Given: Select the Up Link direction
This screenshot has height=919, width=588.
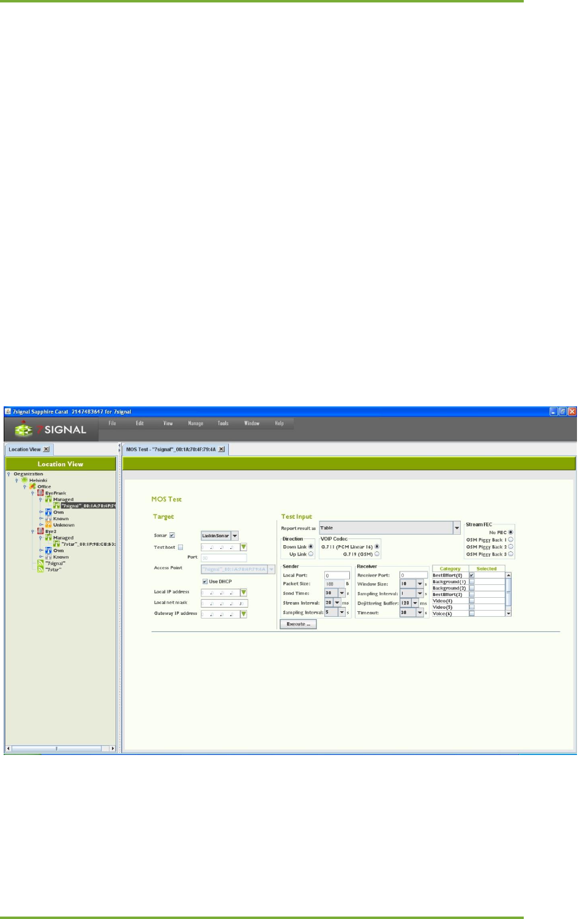Looking at the screenshot, I should pos(311,554).
